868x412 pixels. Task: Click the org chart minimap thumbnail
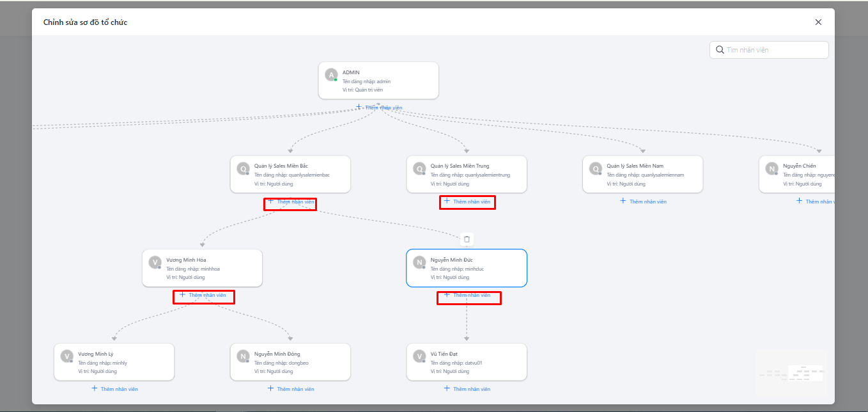point(792,372)
